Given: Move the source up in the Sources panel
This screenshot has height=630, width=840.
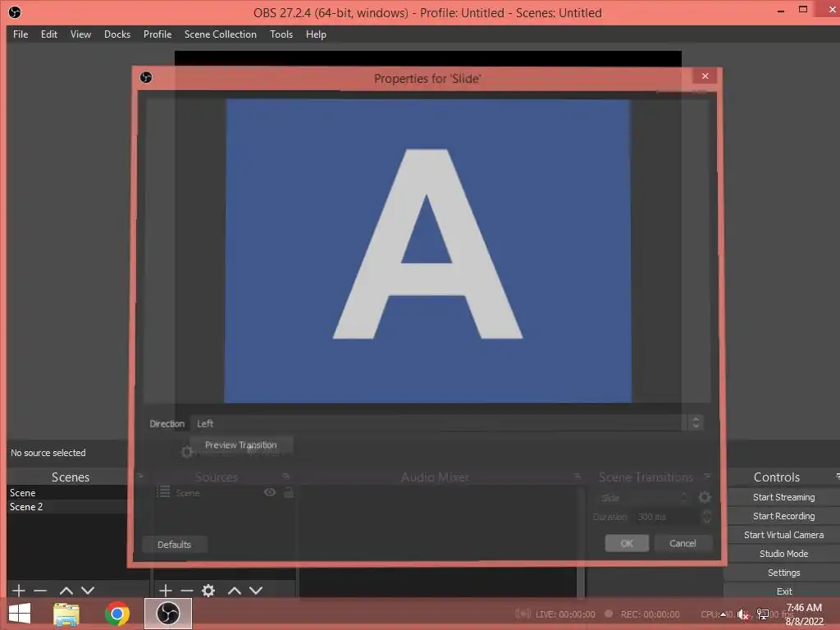Looking at the screenshot, I should pyautogui.click(x=234, y=591).
